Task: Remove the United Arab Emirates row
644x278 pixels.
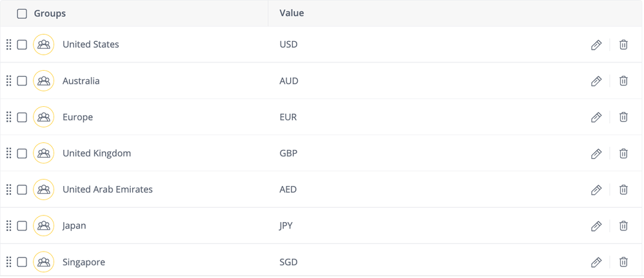Action: 623,190
